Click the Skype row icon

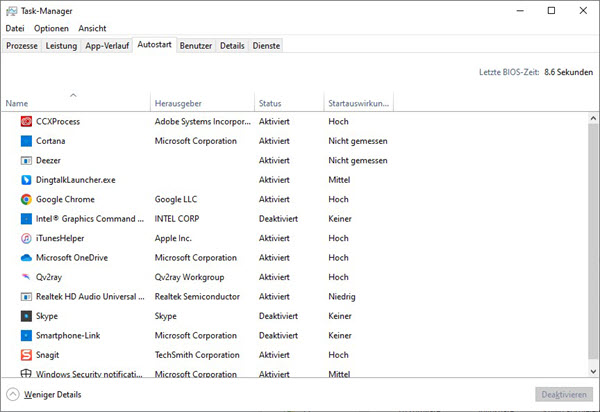click(x=26, y=316)
